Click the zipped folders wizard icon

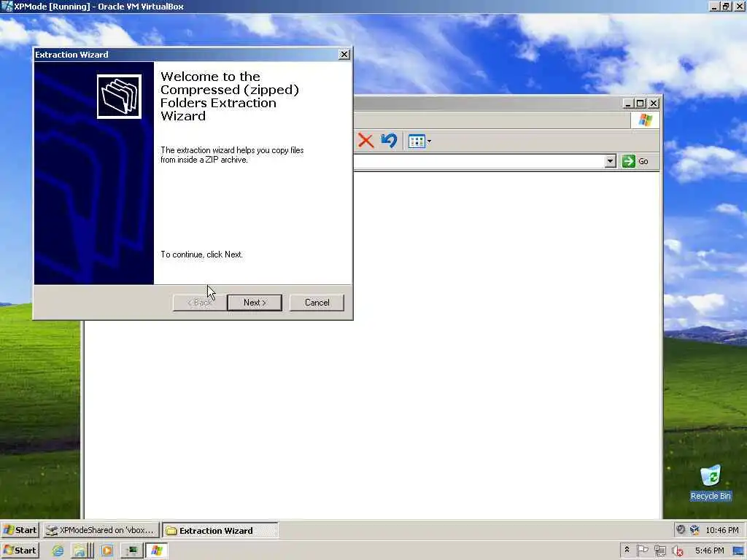(x=119, y=97)
